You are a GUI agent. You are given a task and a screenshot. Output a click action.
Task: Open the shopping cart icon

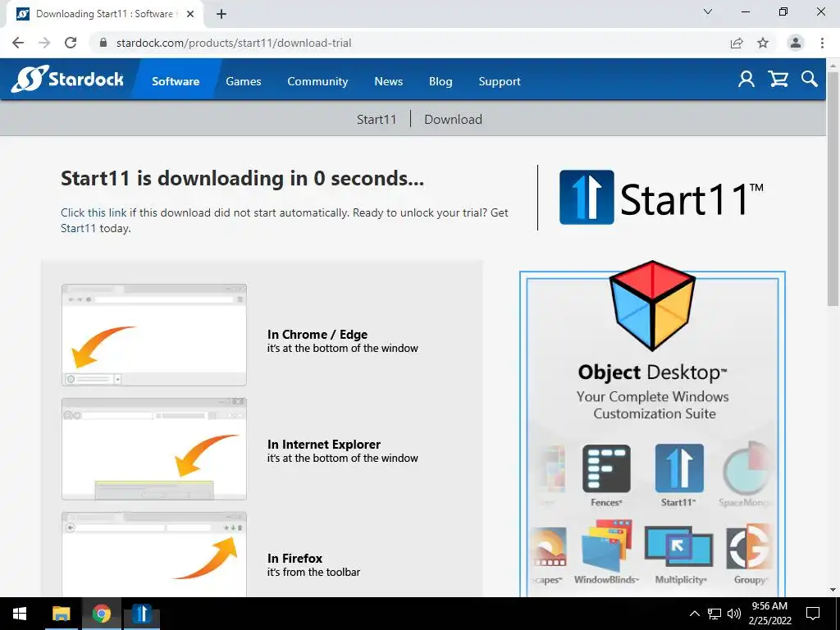coord(778,80)
